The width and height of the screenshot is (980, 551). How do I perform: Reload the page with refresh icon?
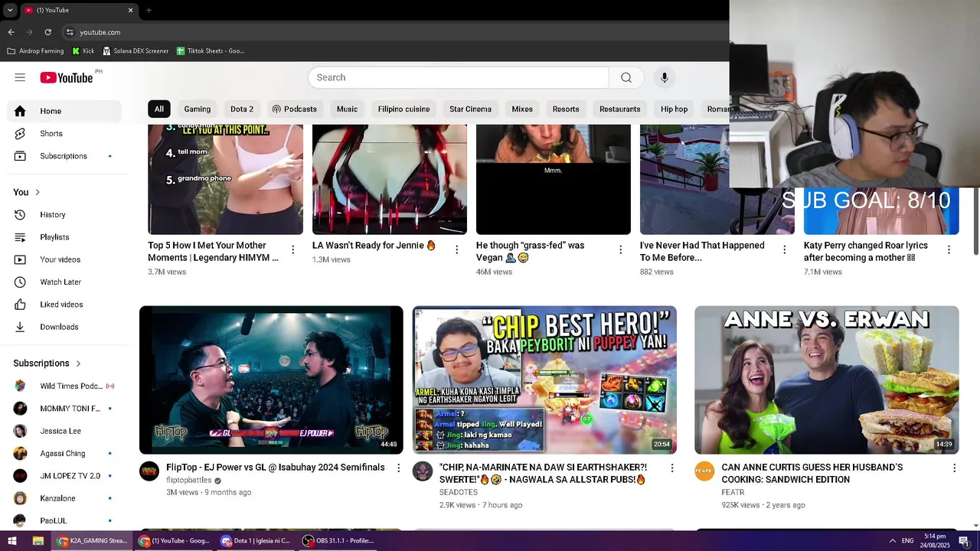click(47, 32)
